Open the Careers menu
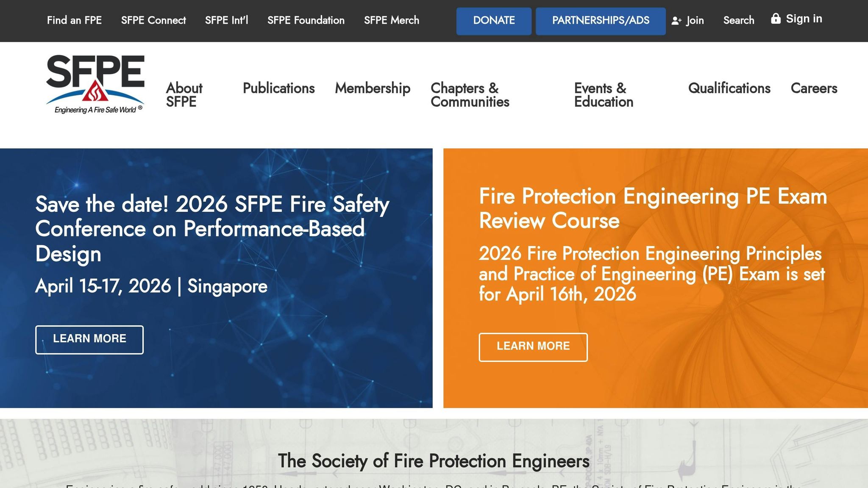This screenshot has height=488, width=868. pos(814,89)
